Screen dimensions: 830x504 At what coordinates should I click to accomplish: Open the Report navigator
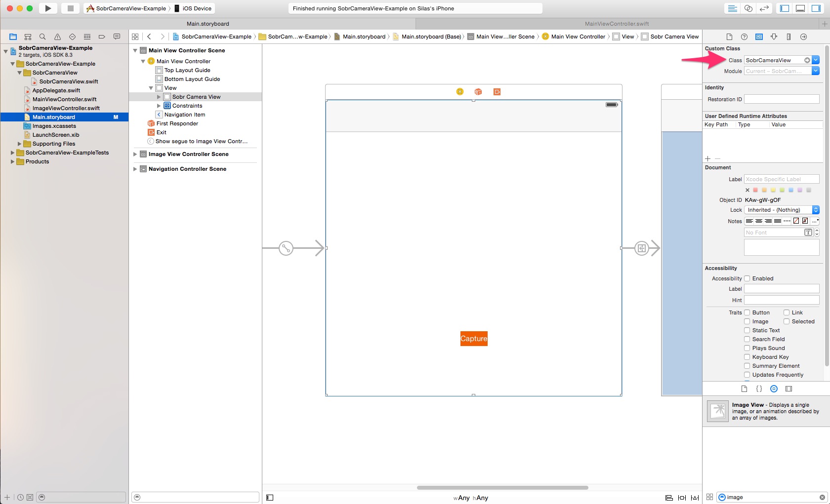pyautogui.click(x=117, y=37)
